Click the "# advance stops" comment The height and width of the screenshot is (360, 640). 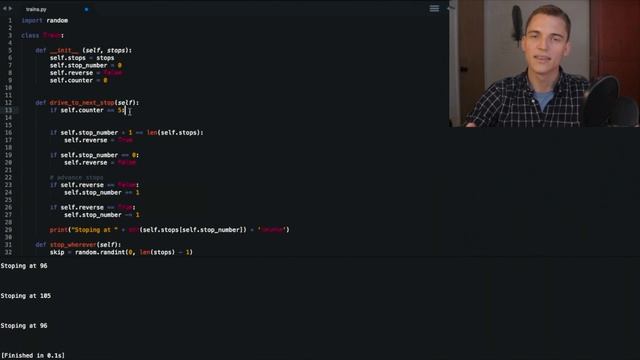76,178
